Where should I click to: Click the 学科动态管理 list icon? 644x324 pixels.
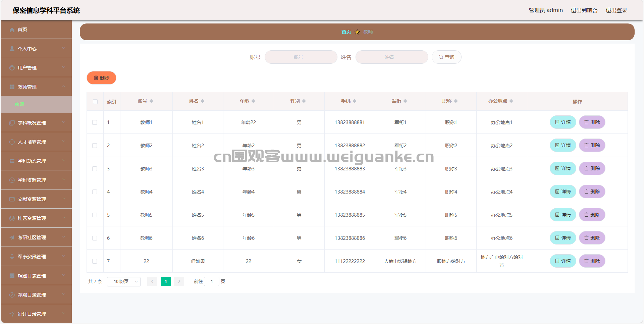tap(12, 161)
